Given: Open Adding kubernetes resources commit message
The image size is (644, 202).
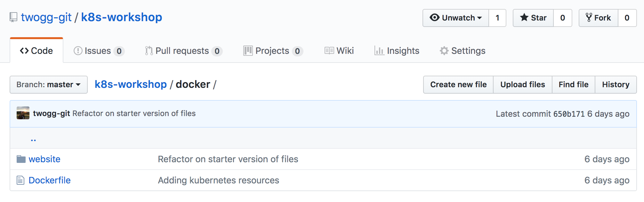Looking at the screenshot, I should pos(219,180).
